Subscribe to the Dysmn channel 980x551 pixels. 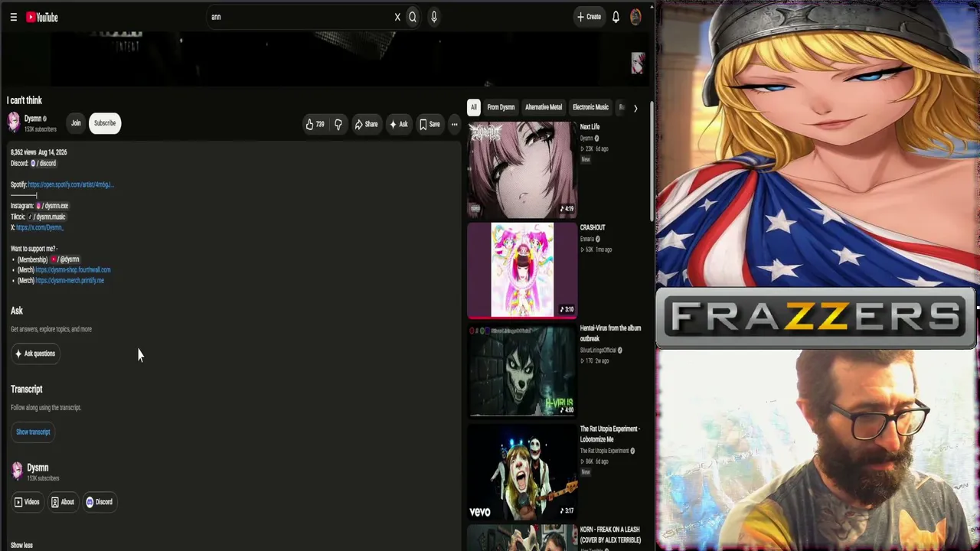coord(105,123)
